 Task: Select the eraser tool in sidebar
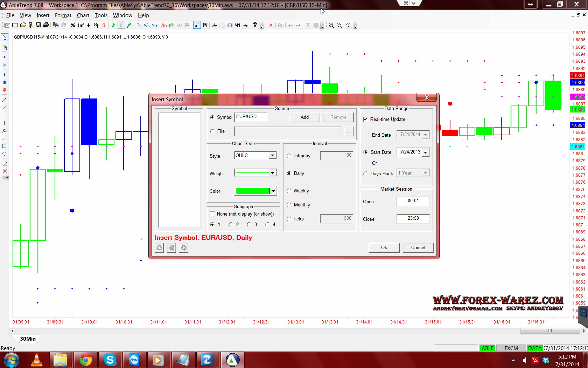coord(5,163)
